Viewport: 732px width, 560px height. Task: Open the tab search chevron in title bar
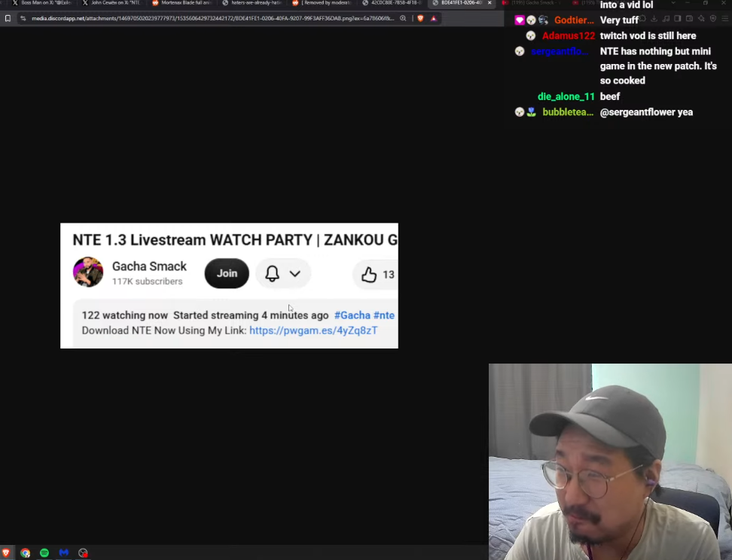[673, 3]
